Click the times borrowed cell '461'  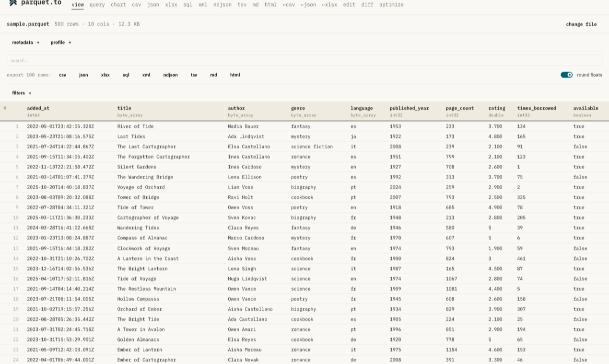[x=521, y=259]
